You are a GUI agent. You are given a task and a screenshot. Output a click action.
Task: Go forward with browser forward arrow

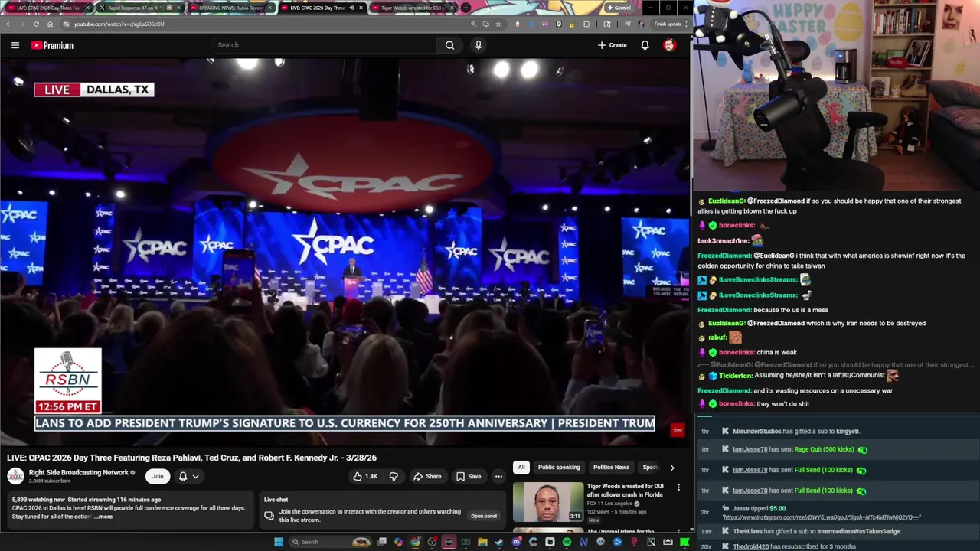(22, 24)
